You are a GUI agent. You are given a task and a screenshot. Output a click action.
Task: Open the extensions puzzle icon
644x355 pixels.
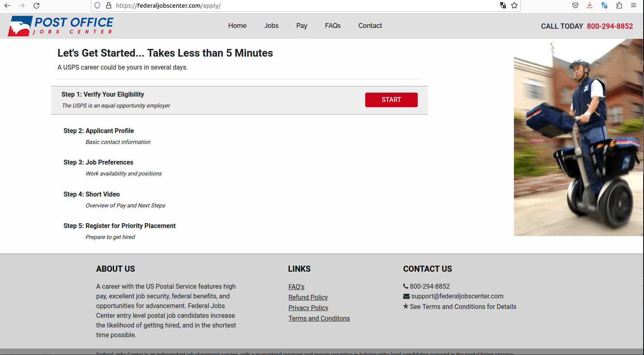[619, 5]
